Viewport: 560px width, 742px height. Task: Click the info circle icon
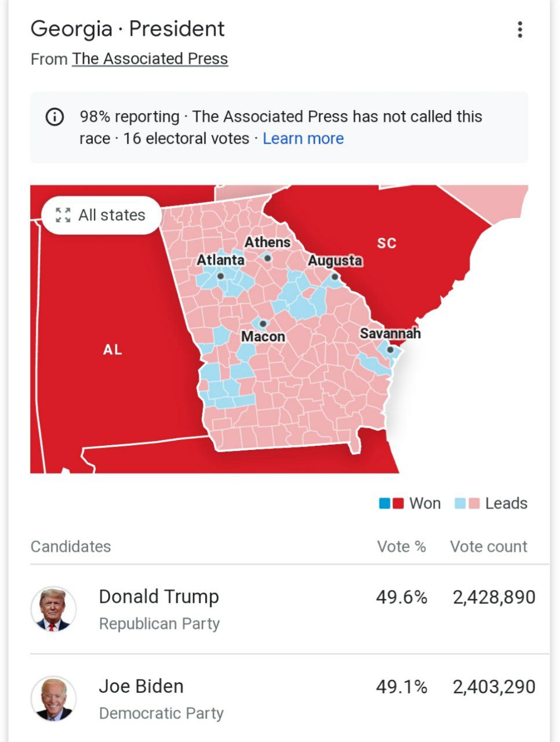click(54, 117)
